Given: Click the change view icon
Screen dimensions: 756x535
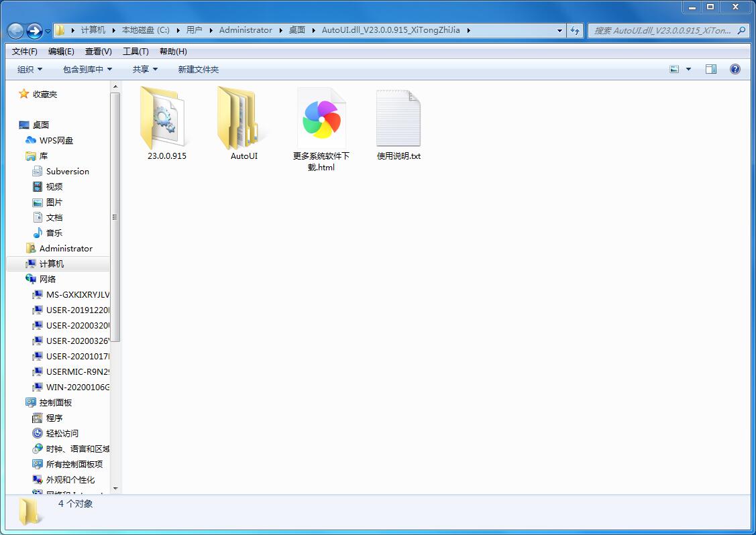Looking at the screenshot, I should click(x=675, y=70).
